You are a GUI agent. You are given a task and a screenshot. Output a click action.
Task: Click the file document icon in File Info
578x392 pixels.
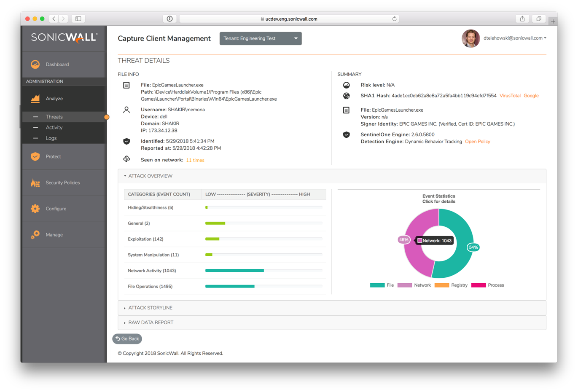click(126, 85)
